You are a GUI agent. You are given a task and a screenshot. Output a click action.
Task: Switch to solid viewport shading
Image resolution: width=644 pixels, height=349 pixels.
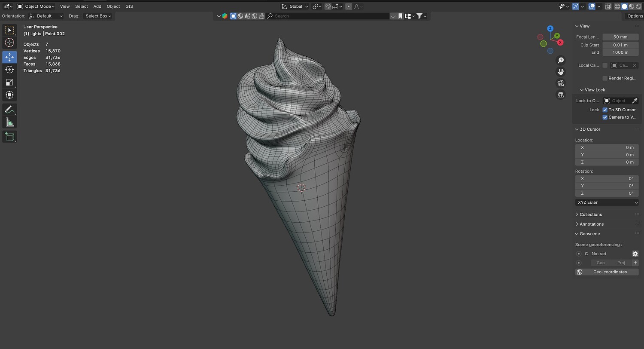click(625, 6)
